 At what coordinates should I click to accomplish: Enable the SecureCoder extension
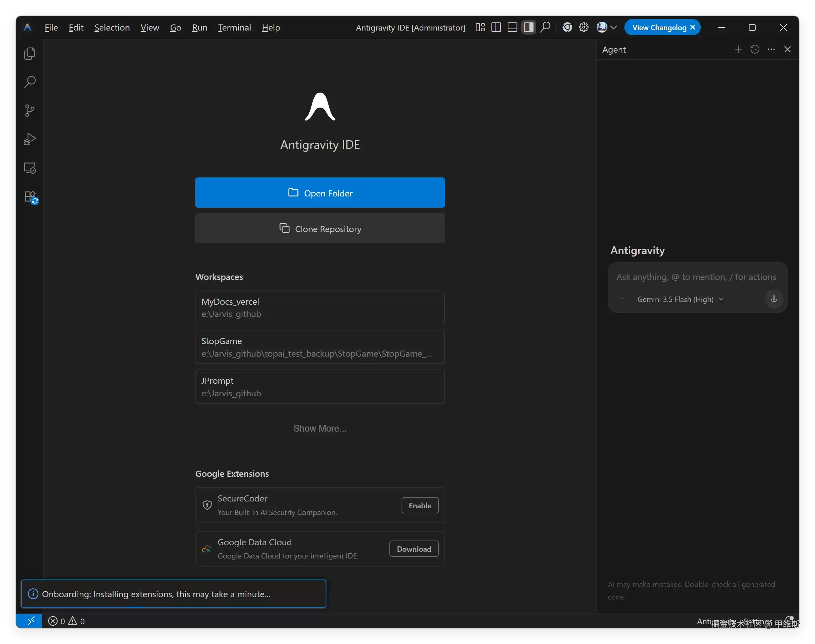coord(420,506)
